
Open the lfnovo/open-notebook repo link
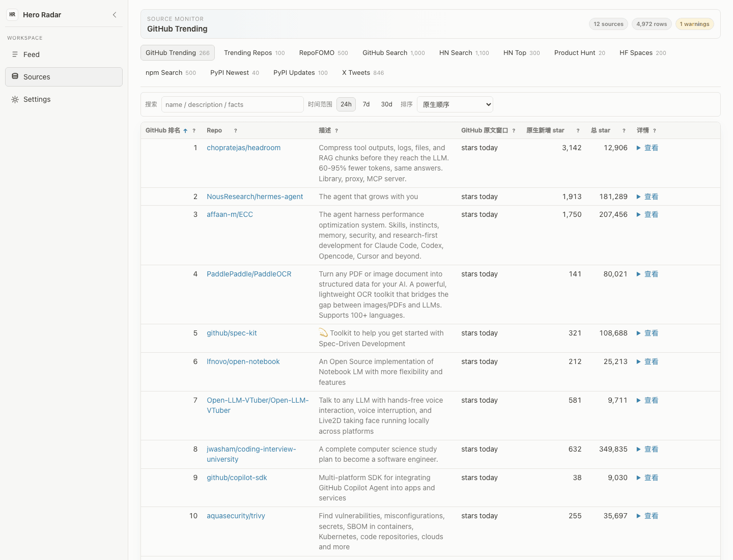[x=243, y=361]
